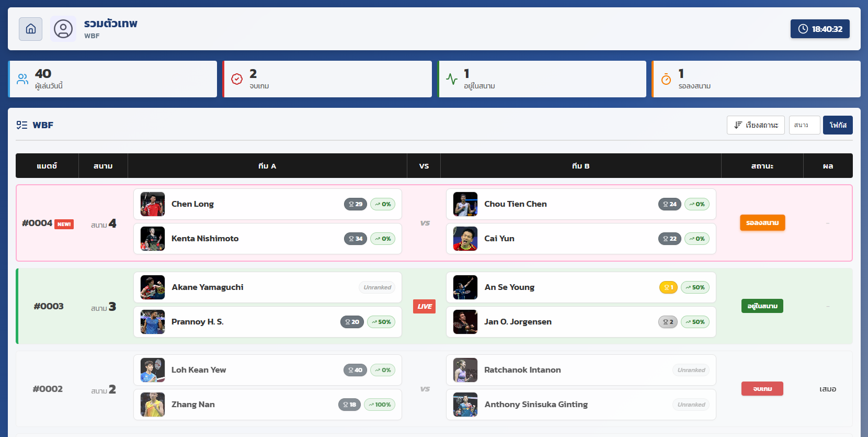The width and height of the screenshot is (868, 437).
Task: Click the WBF list icon
Action: coord(22,125)
